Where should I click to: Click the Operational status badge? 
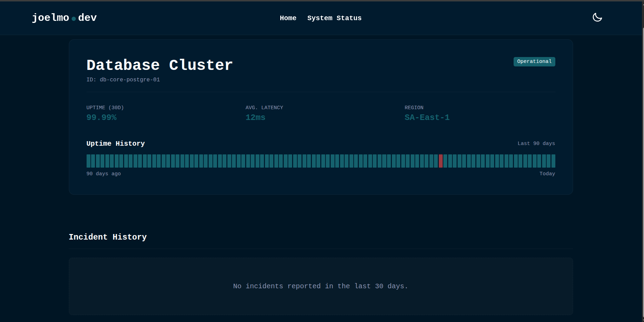pos(534,62)
